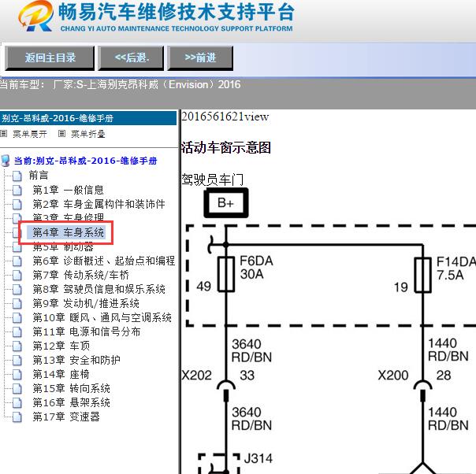Click the J314 splice label

coord(258,458)
